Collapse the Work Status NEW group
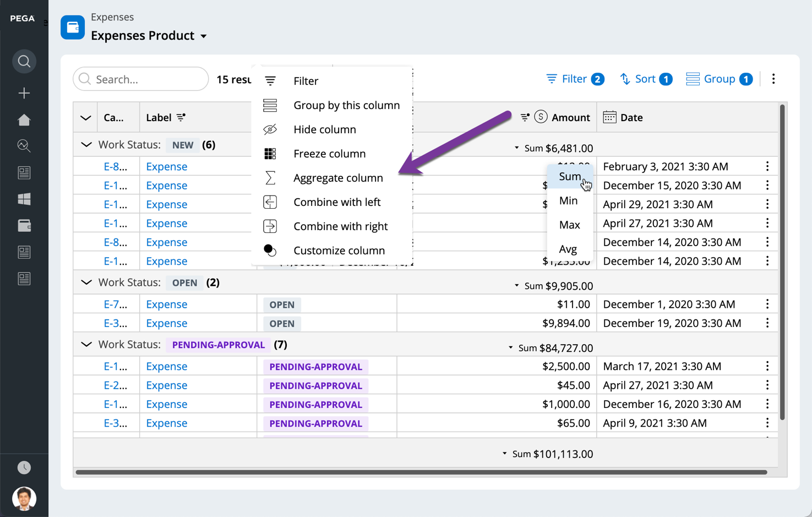Image resolution: width=812 pixels, height=517 pixels. [86, 144]
